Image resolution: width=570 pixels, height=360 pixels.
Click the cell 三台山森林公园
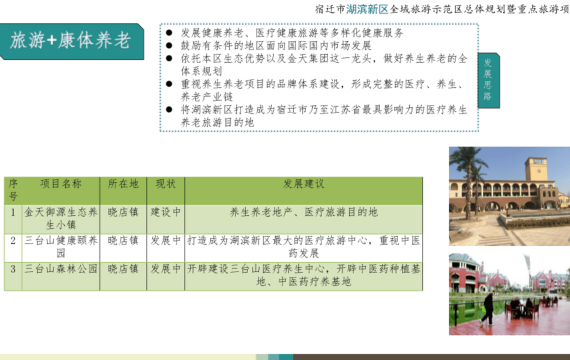(61, 276)
